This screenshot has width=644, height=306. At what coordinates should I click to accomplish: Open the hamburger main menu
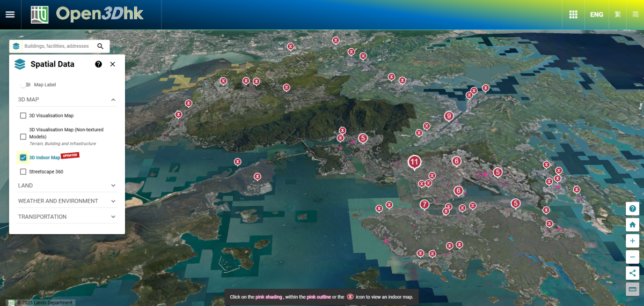[x=10, y=14]
